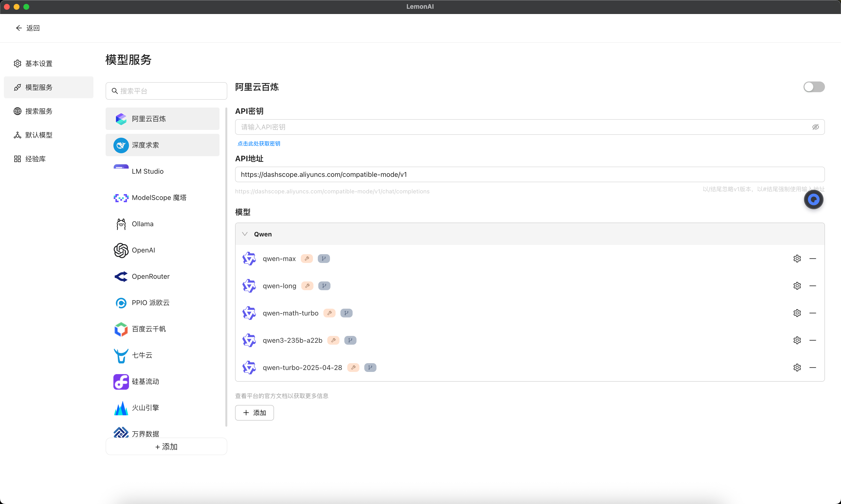Remove qwen-long model with minus icon

[813, 286]
